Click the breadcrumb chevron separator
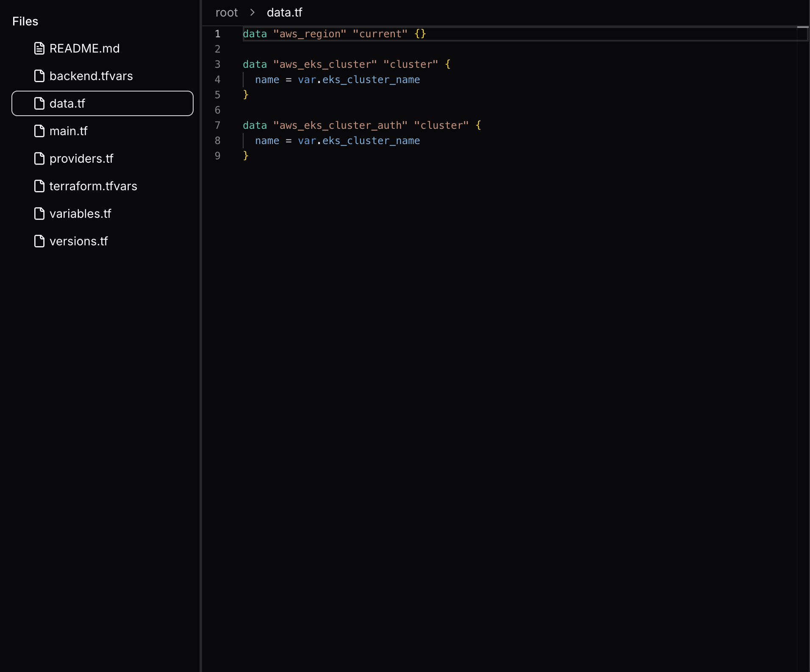This screenshot has width=810, height=672. (252, 13)
